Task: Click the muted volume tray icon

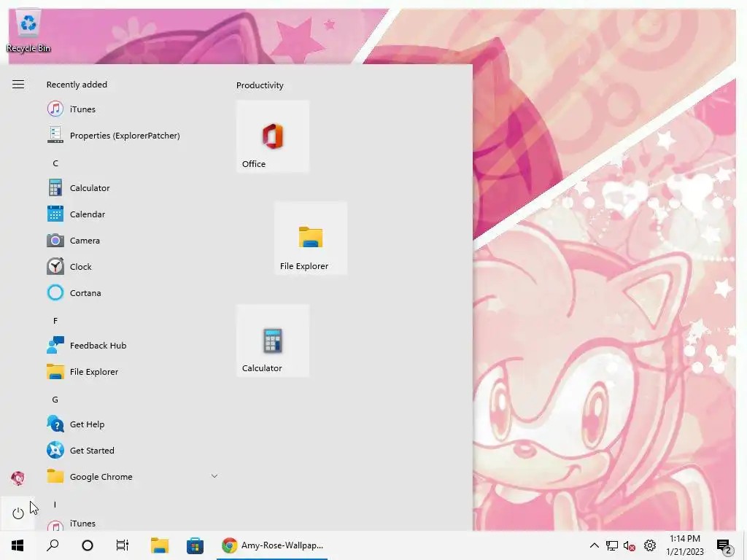Action: coord(630,545)
